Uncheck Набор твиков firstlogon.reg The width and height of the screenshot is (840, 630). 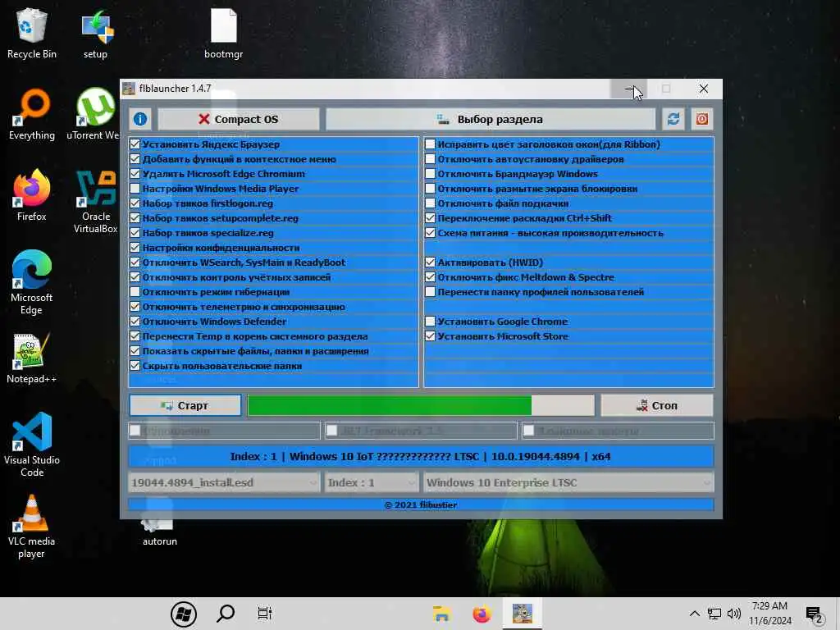[135, 203]
